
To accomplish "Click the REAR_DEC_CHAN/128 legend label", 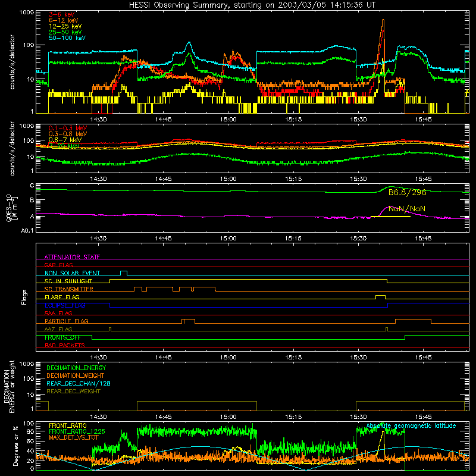I will pyautogui.click(x=79, y=384).
